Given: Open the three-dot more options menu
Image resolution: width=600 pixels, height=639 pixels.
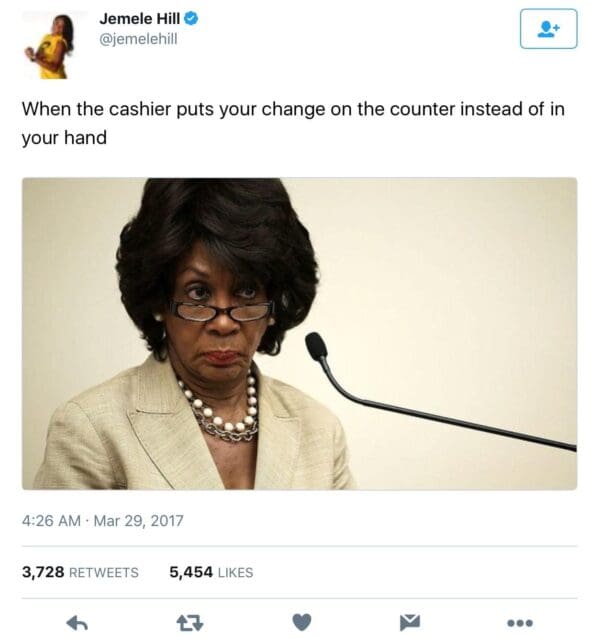Looking at the screenshot, I should 520,623.
